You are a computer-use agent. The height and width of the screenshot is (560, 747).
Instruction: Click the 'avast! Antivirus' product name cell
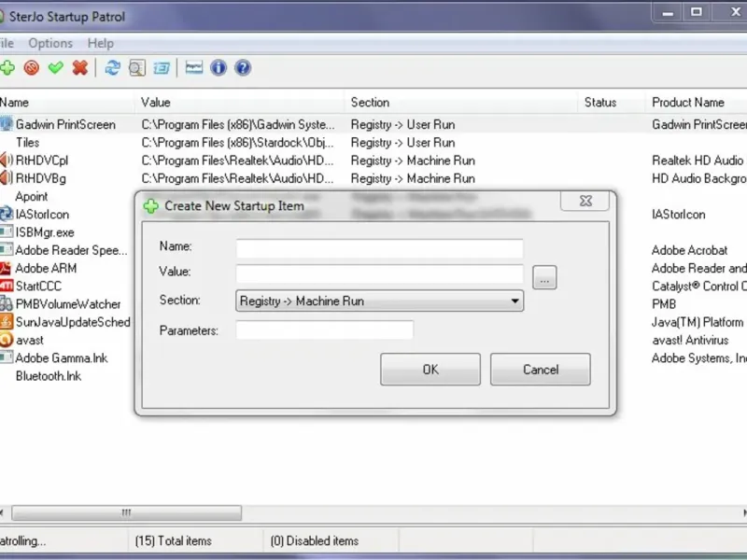pyautogui.click(x=690, y=340)
